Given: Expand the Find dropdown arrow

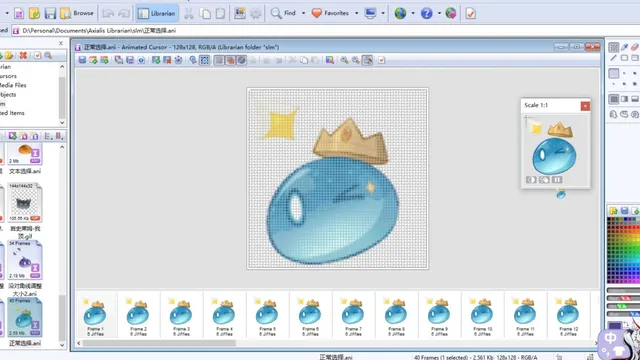Looking at the screenshot, I should pos(303,13).
